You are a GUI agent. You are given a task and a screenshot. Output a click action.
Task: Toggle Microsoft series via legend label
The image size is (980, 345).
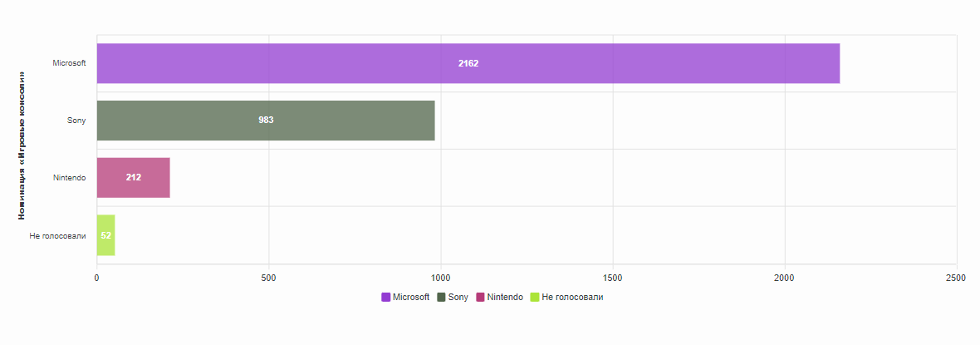point(411,297)
